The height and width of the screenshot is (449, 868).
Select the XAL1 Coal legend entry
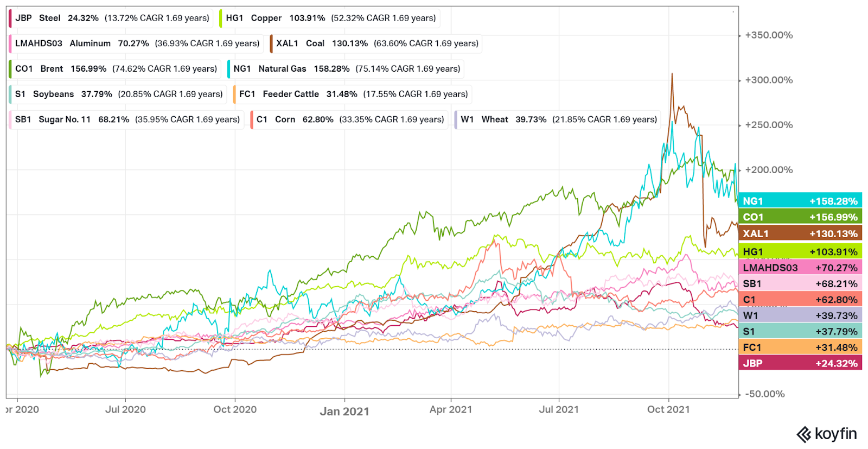[376, 43]
